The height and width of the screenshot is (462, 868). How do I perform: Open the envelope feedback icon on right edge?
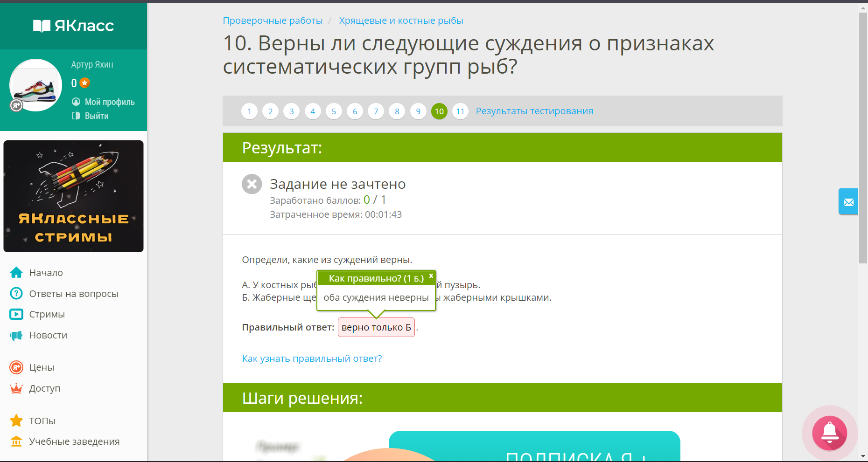click(848, 201)
